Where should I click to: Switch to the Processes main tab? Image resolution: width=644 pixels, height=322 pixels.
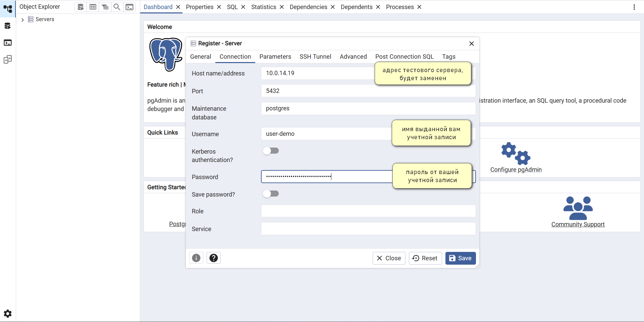[x=400, y=7]
